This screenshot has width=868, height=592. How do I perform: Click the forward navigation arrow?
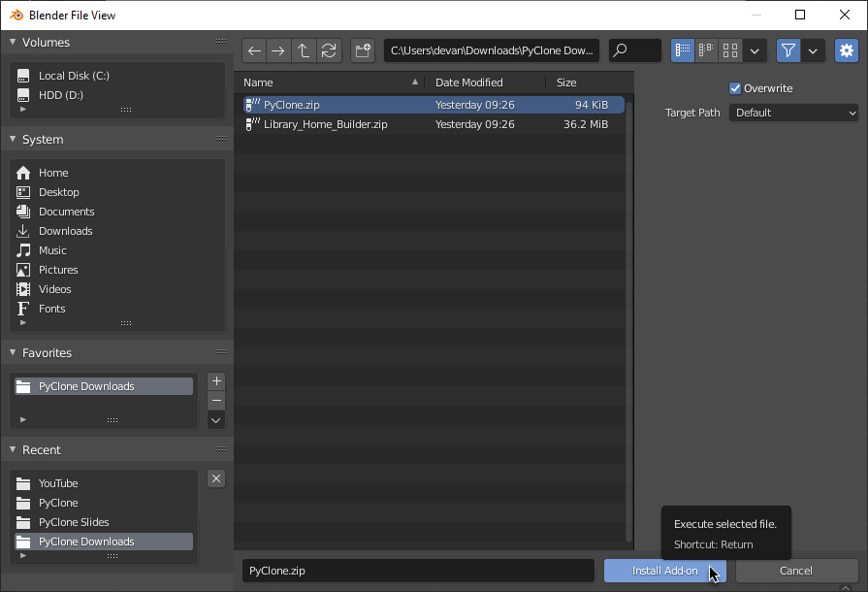pyautogui.click(x=278, y=50)
